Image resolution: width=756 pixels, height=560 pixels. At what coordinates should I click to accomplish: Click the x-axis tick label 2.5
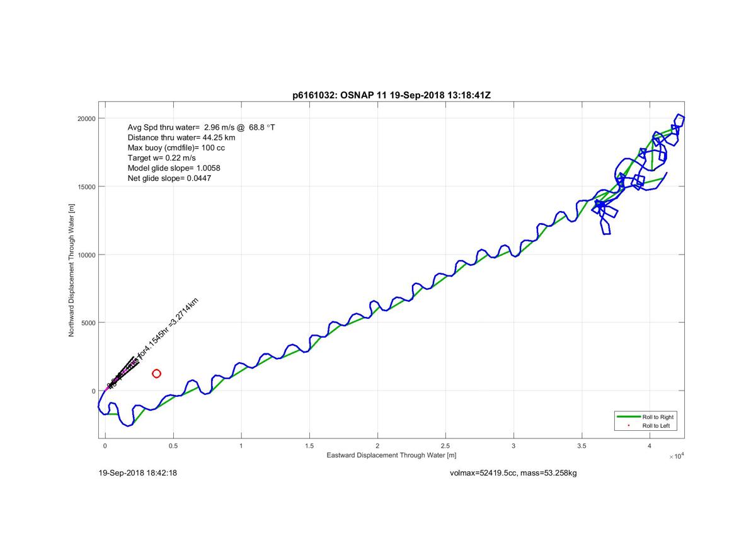(x=445, y=446)
